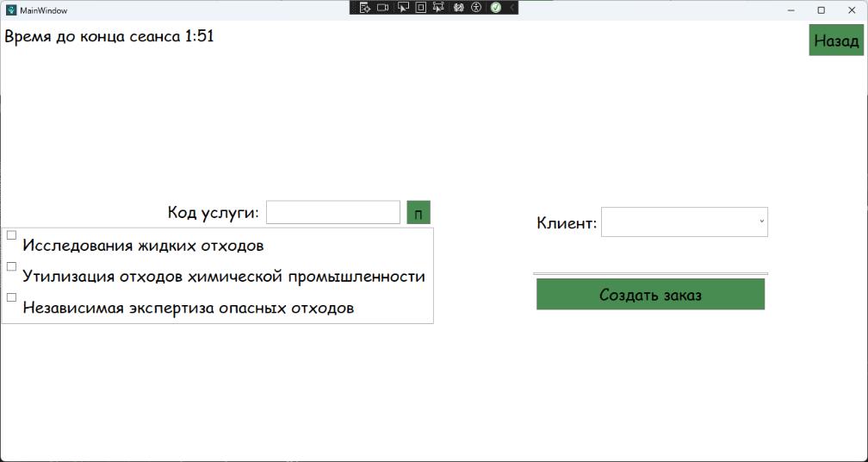Click the camera icon in debug toolbar

coord(382,8)
